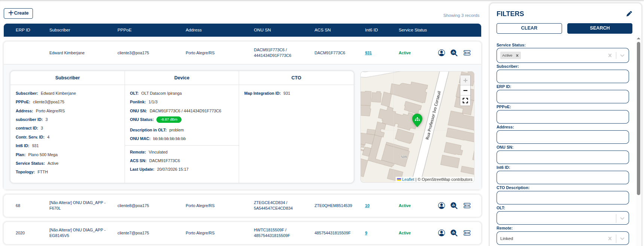
Task: Click diagnostics magnifier in cliente8@poa175 row
Action: (454, 206)
